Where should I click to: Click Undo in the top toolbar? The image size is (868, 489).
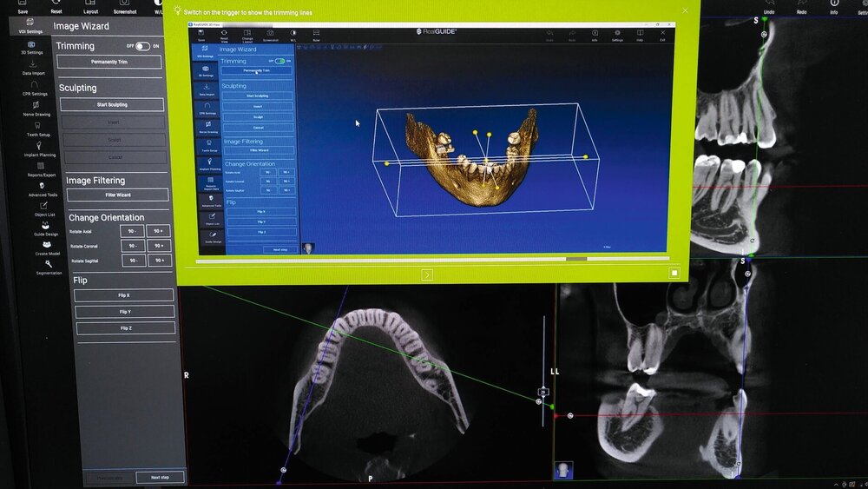[x=767, y=7]
